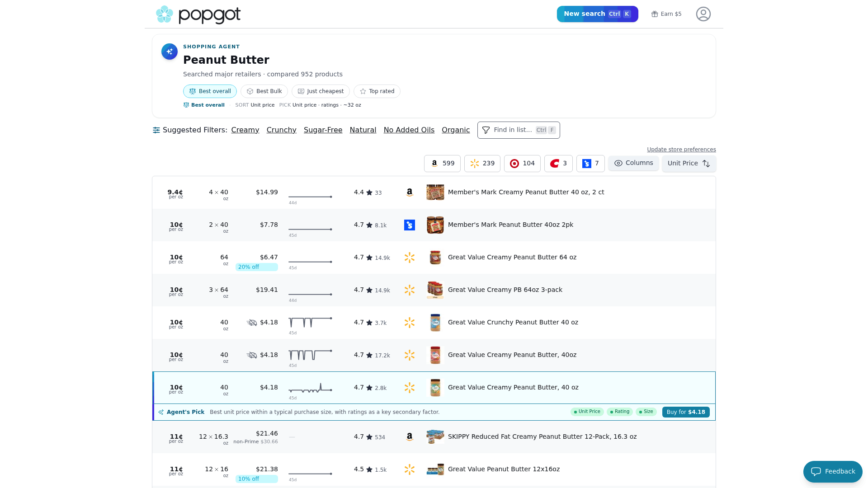
Task: Click Walmart icon in Great Value 64 oz row
Action: pyautogui.click(x=410, y=258)
